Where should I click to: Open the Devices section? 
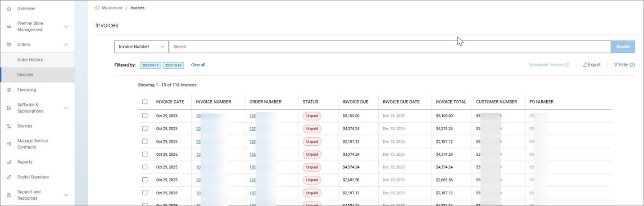pyautogui.click(x=25, y=126)
